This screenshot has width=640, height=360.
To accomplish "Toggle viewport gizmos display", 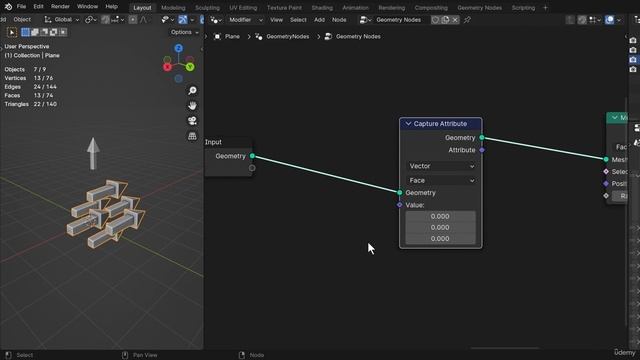I will [x=182, y=20].
